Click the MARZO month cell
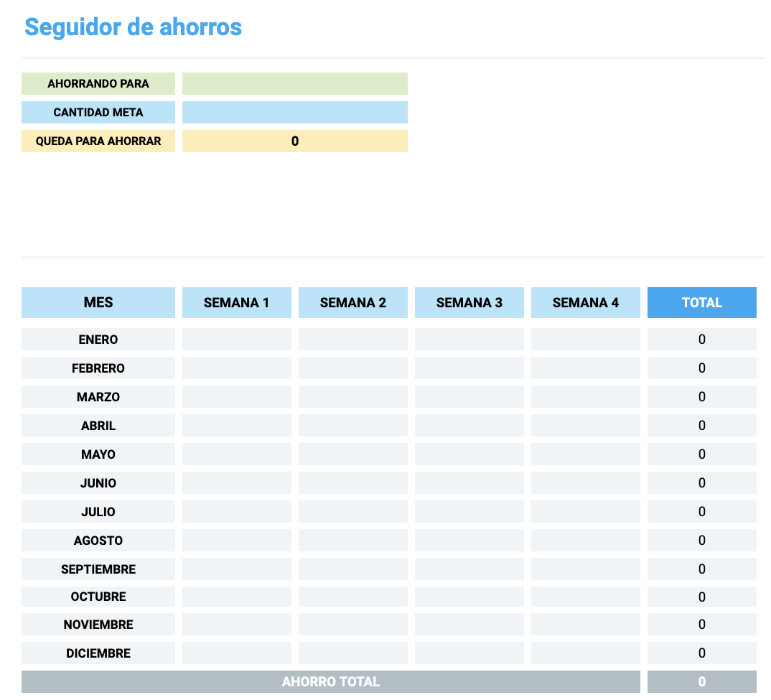 click(x=98, y=397)
